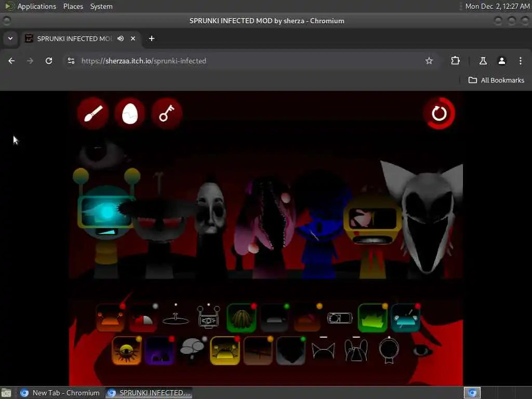Screen dimensions: 532x399
Task: Select the red and white half-dome icon
Action: [x=143, y=318]
